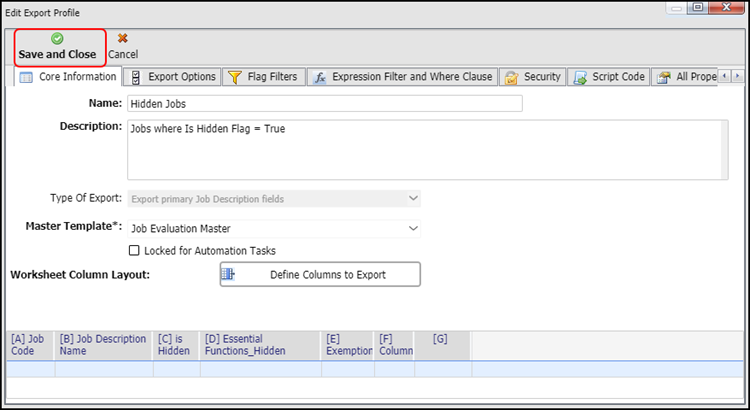
Task: Click the Cancel button label
Action: [122, 54]
